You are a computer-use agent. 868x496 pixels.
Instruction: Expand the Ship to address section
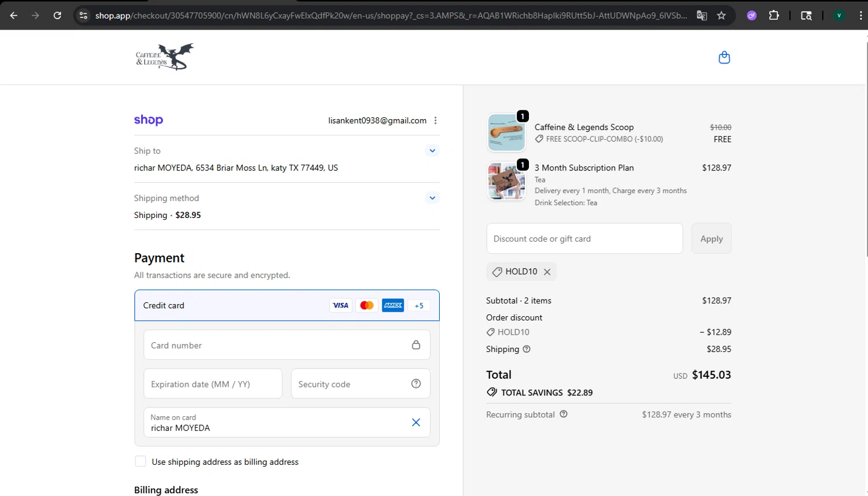click(432, 151)
